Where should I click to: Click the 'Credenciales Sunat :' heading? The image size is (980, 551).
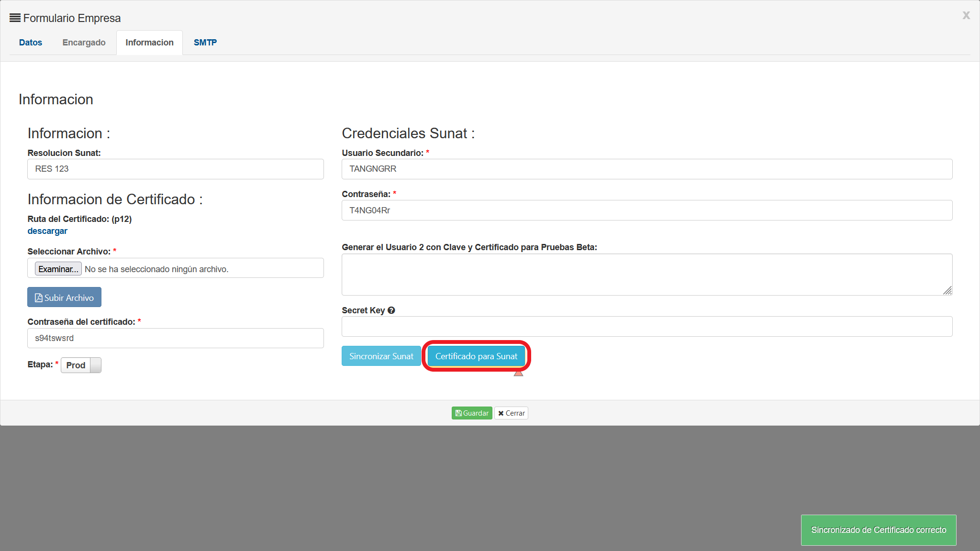click(x=408, y=133)
